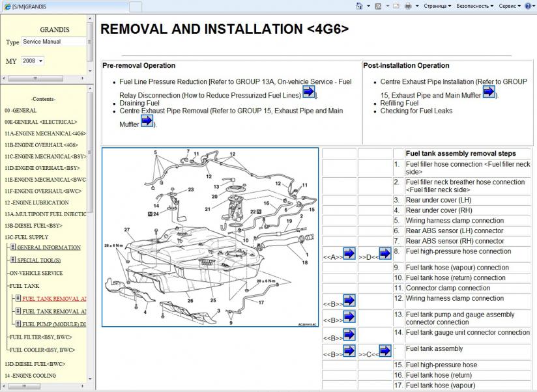The image size is (537, 392).
Task: Click the 'Rear under cover (LH)' step text
Action: [x=439, y=200]
